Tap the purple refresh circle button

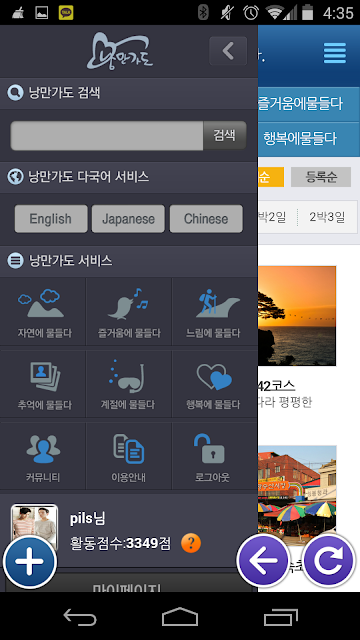(x=329, y=561)
